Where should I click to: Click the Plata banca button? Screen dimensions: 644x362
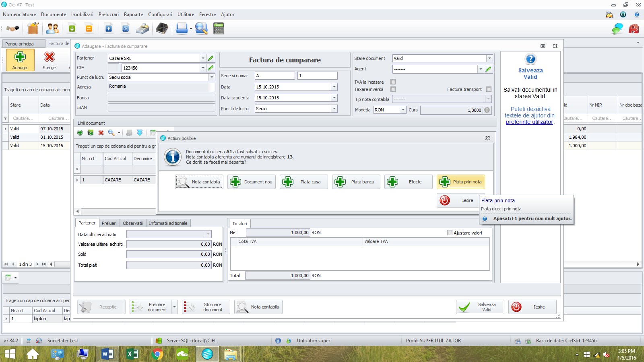click(x=356, y=182)
